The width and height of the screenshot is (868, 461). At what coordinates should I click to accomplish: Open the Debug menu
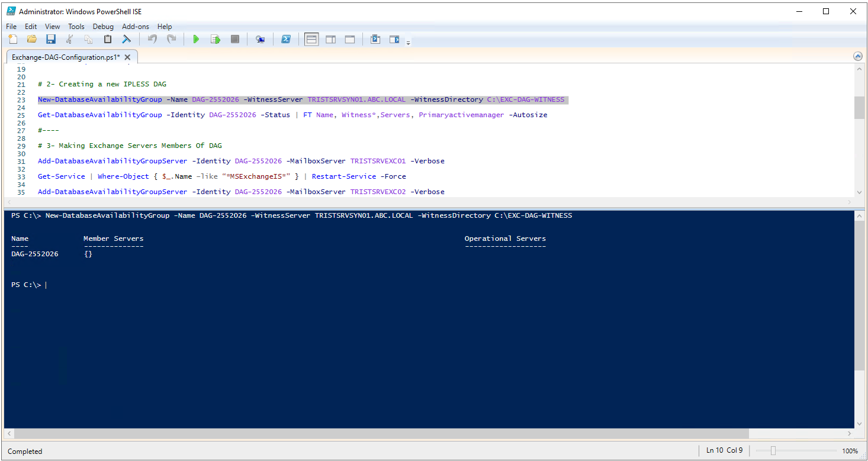point(103,27)
